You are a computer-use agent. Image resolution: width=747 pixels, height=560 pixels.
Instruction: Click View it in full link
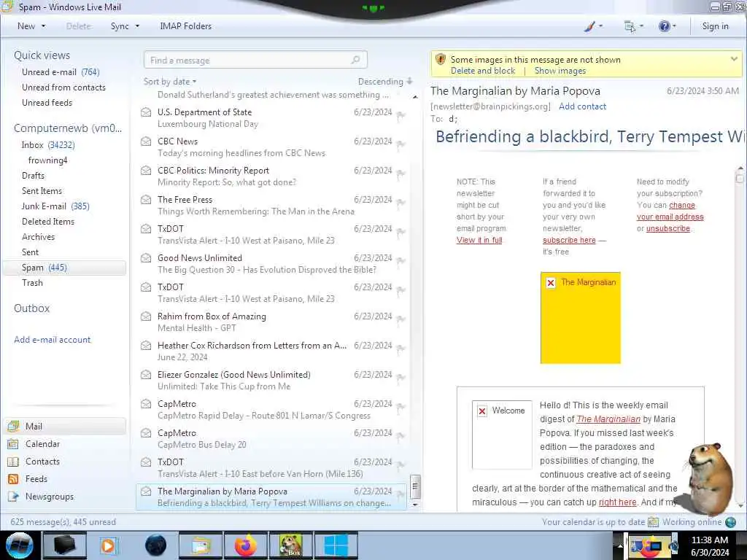479,240
